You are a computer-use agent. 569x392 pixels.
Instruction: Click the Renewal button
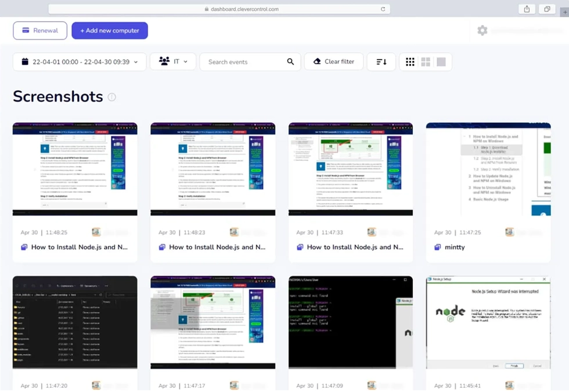(40, 30)
